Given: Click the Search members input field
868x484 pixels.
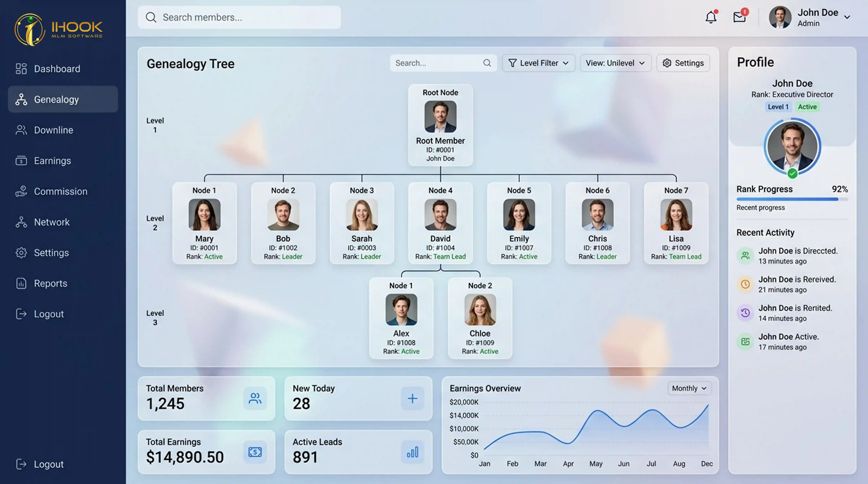Looking at the screenshot, I should 239,17.
